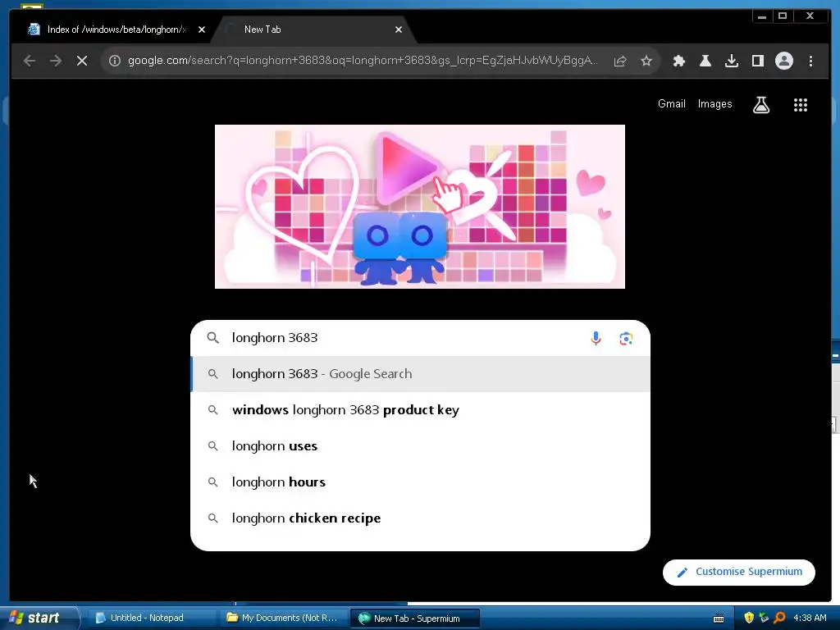Click the on-screen keyboard tray icon
The image size is (840, 630).
pyautogui.click(x=719, y=619)
